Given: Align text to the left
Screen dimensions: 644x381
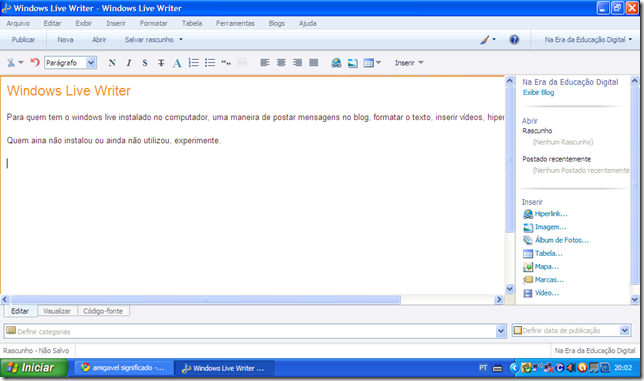Looking at the screenshot, I should coord(265,63).
